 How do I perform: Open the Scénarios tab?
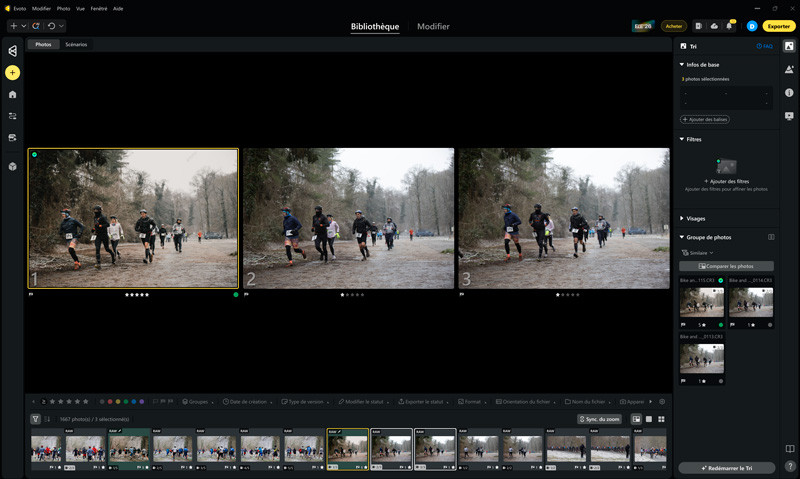(x=76, y=44)
